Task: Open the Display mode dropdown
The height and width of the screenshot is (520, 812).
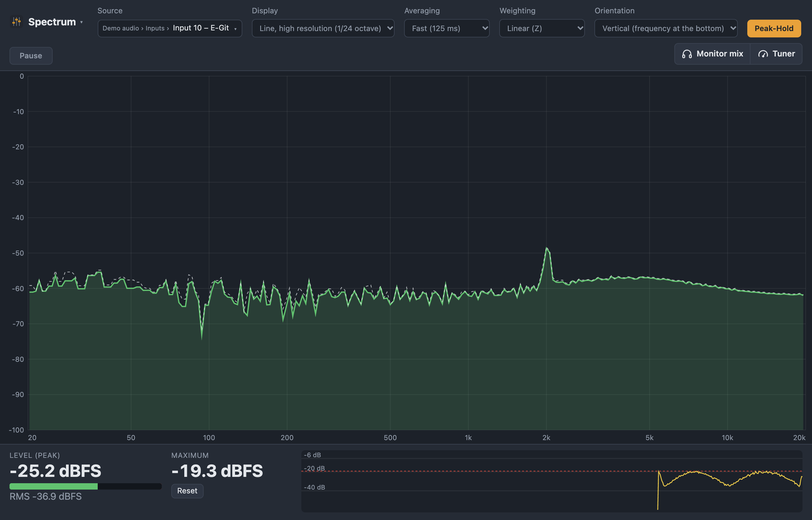Action: pyautogui.click(x=323, y=28)
